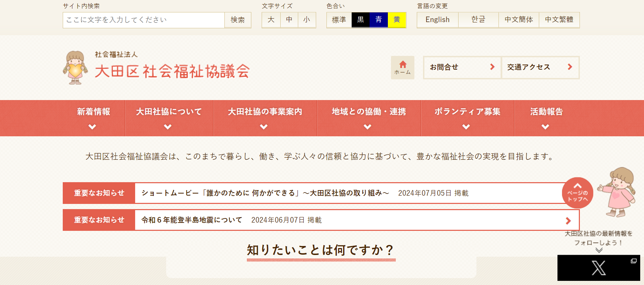Set text size to 大 (large)
The height and width of the screenshot is (285, 644).
pos(271,20)
